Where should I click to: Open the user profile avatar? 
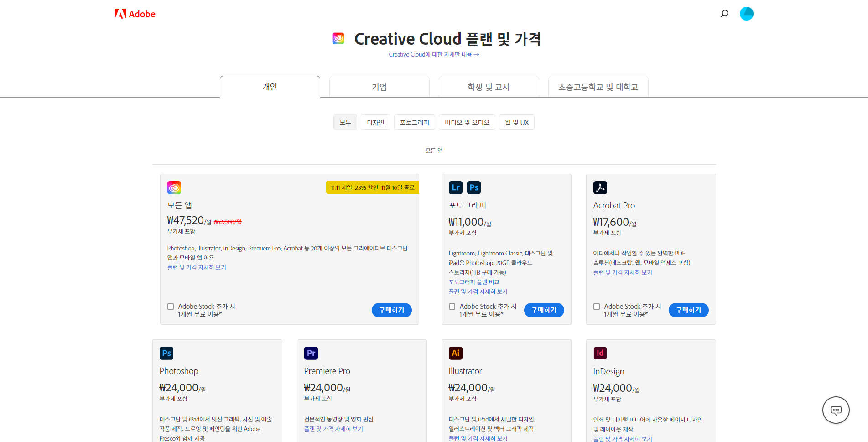tap(747, 14)
